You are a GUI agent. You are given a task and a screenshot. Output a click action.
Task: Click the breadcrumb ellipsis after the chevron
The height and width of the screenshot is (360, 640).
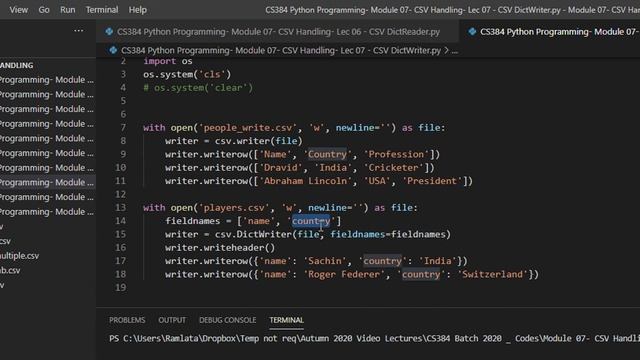455,51
